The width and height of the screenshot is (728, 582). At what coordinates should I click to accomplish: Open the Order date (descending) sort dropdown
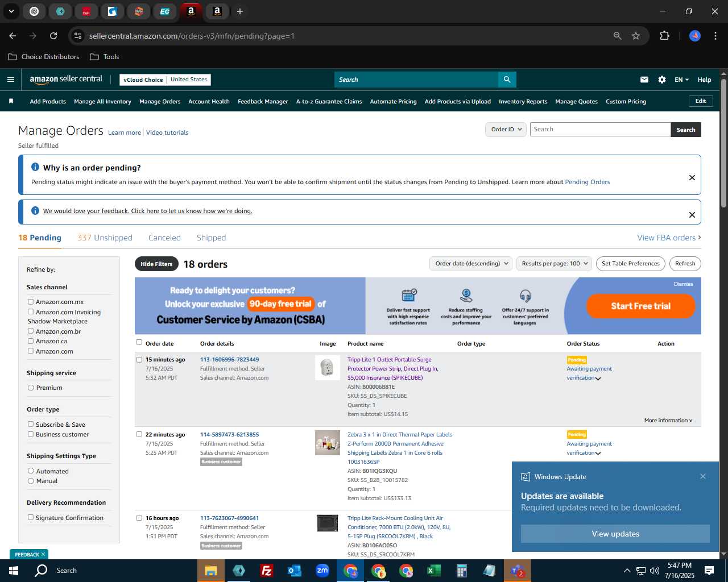471,264
